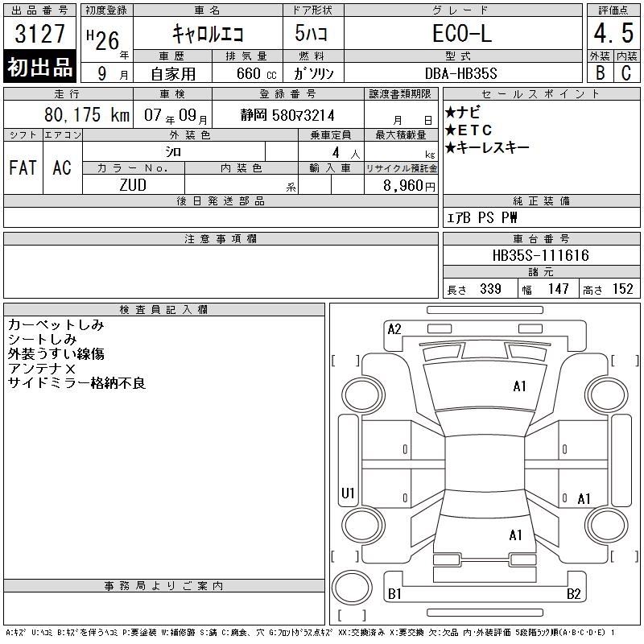Click the front-right wheel in diagram

[x=606, y=395]
